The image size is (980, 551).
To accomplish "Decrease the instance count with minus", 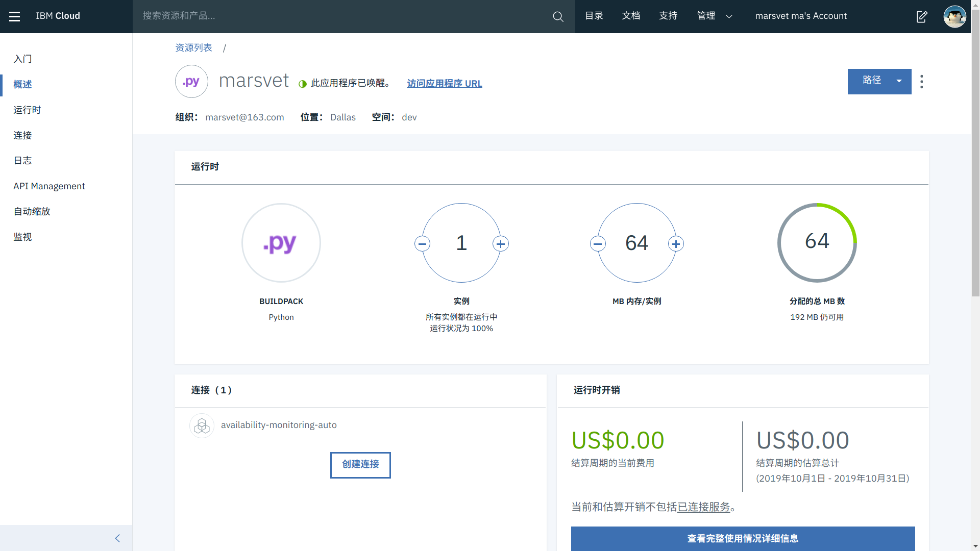I will click(422, 244).
